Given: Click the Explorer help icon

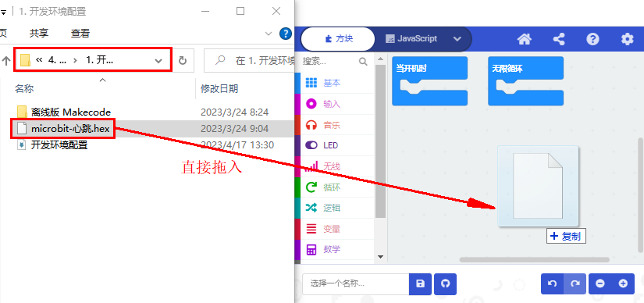Looking at the screenshot, I should [x=286, y=34].
